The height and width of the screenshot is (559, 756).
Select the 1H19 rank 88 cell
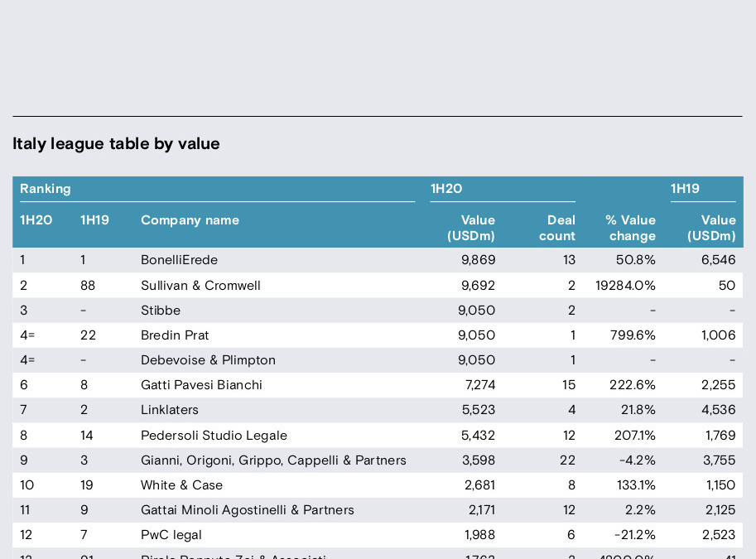(x=88, y=286)
